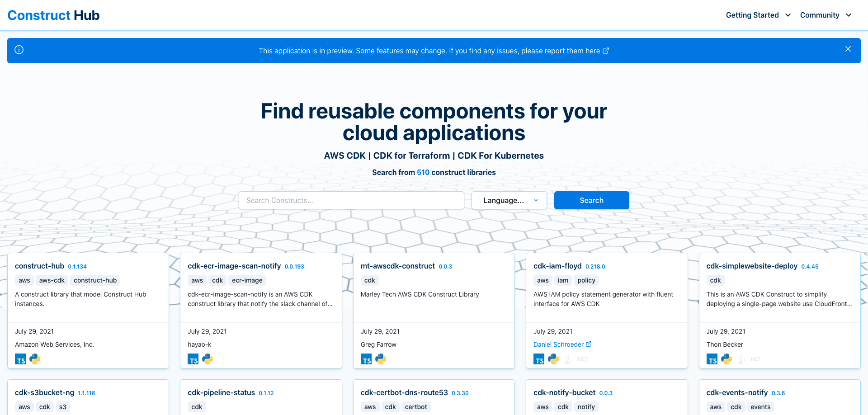Select the 'construct-hub' tag chip

(x=95, y=280)
